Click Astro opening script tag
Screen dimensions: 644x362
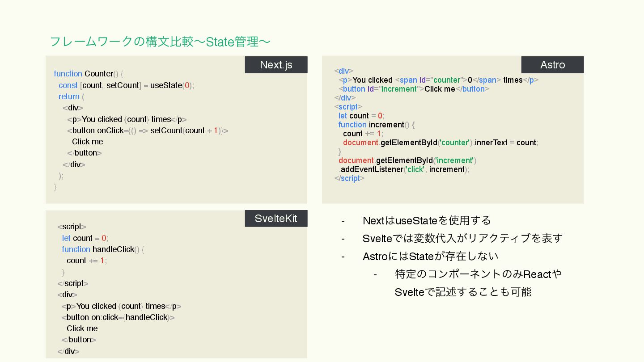pyautogui.click(x=348, y=107)
